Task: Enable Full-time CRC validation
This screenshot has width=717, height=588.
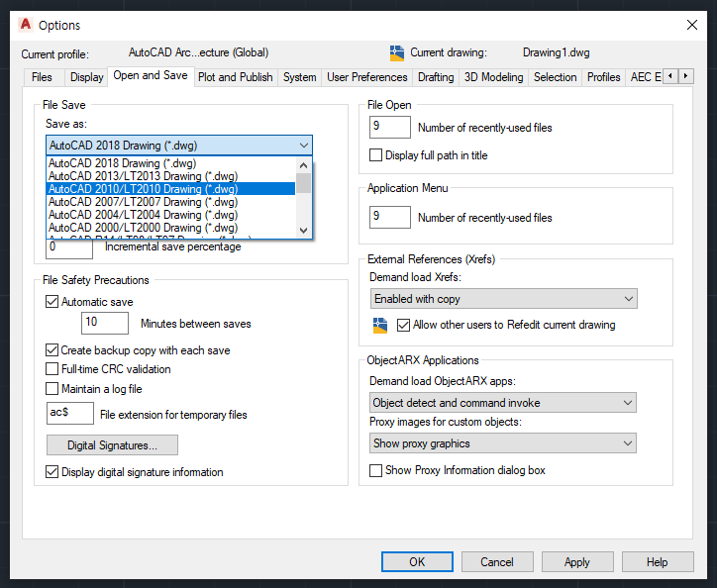Action: click(52, 369)
